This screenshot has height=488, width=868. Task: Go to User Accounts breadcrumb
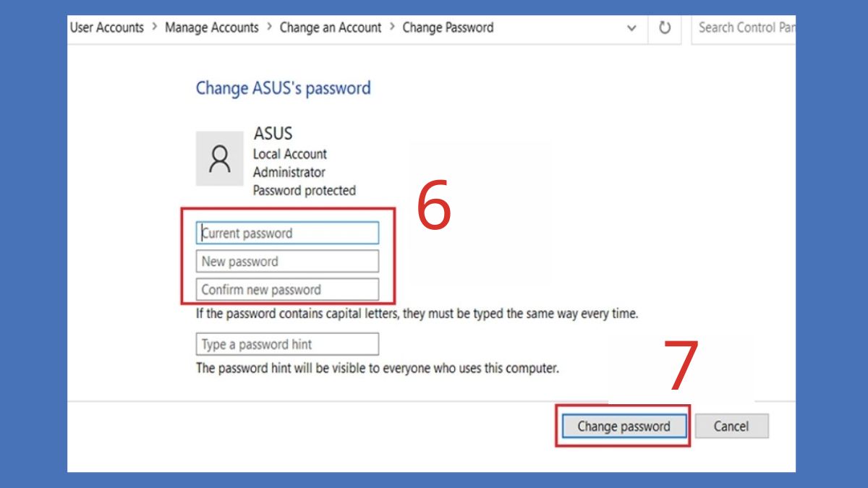click(107, 27)
